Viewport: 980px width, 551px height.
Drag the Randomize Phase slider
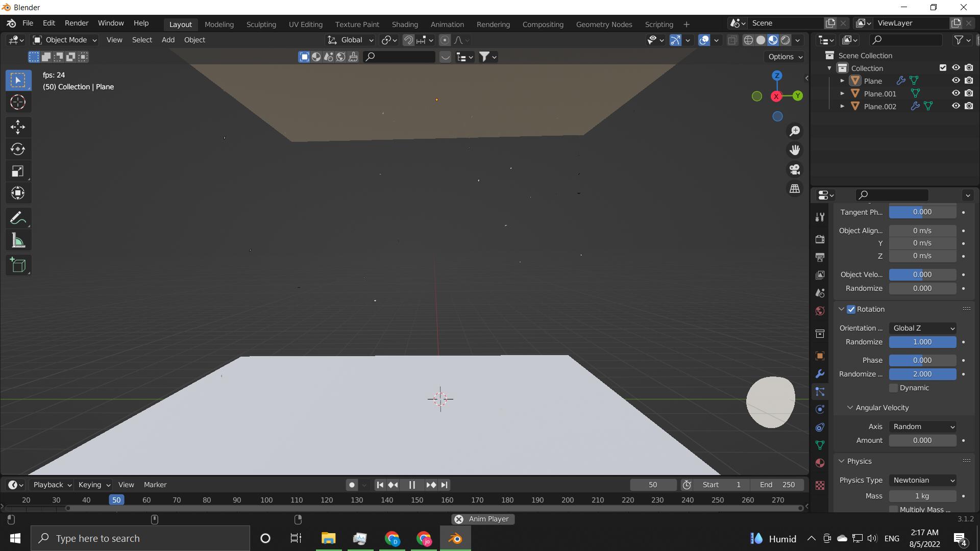pyautogui.click(x=923, y=373)
